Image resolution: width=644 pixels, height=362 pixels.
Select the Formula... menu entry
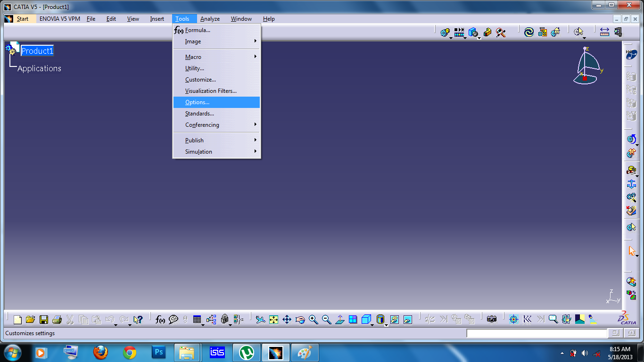click(x=217, y=30)
